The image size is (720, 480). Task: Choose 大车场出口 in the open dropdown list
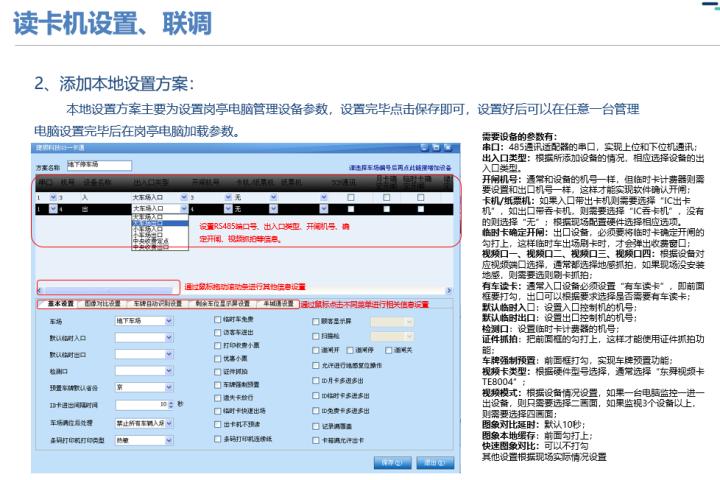point(159,223)
